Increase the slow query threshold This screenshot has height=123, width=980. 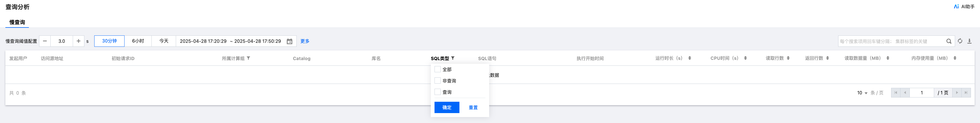(78, 41)
